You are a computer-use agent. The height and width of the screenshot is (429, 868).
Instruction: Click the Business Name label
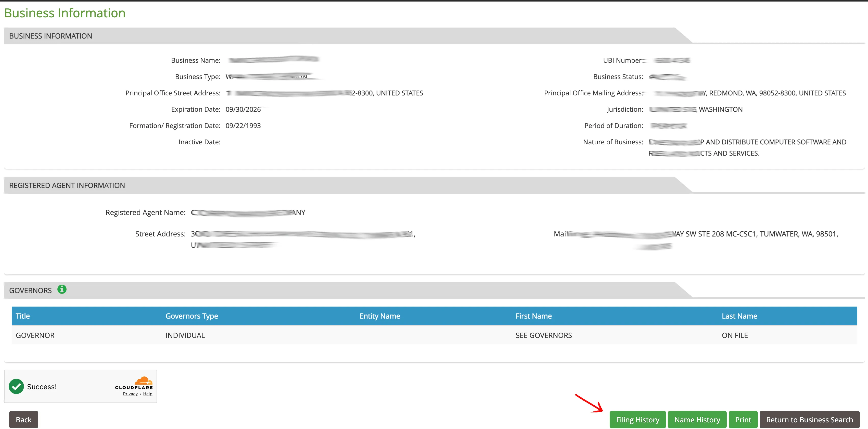coord(195,60)
